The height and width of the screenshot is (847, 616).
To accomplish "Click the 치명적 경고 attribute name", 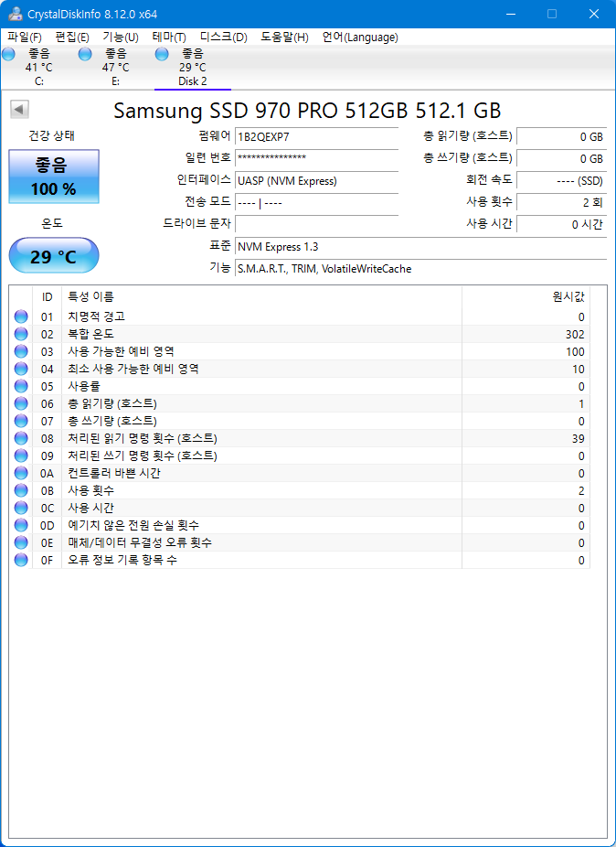I will pos(97,316).
